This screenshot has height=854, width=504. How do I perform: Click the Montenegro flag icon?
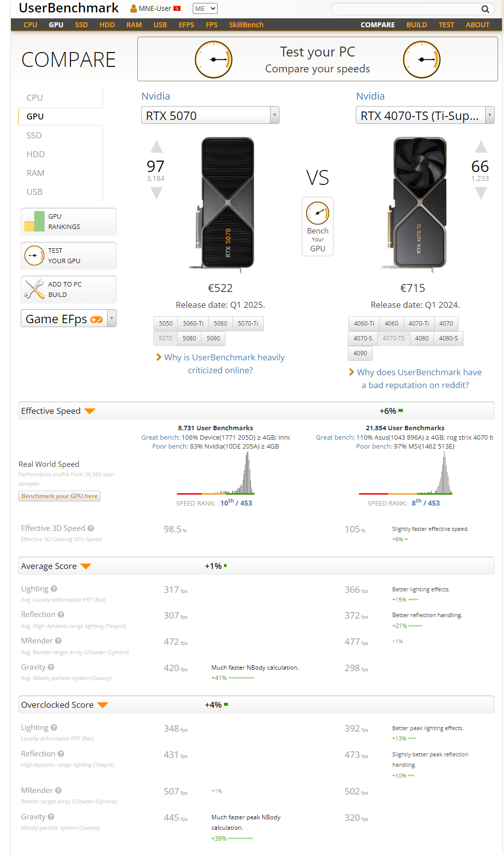coord(177,8)
